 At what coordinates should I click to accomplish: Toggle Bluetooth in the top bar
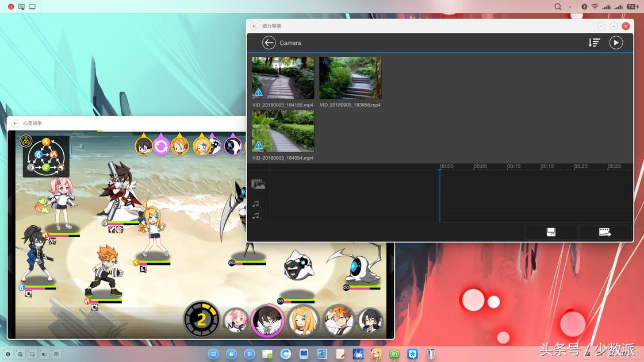(x=584, y=6)
